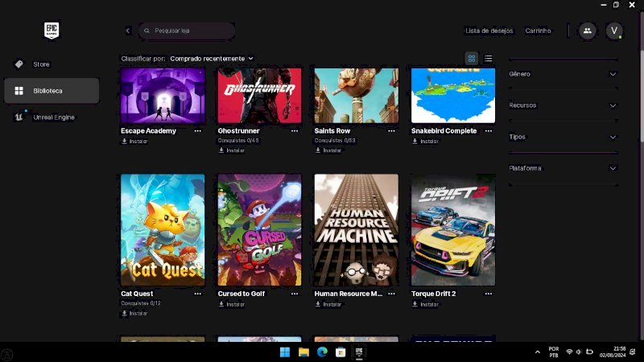Open Cursed to Golf cover thumbnail

pyautogui.click(x=259, y=230)
